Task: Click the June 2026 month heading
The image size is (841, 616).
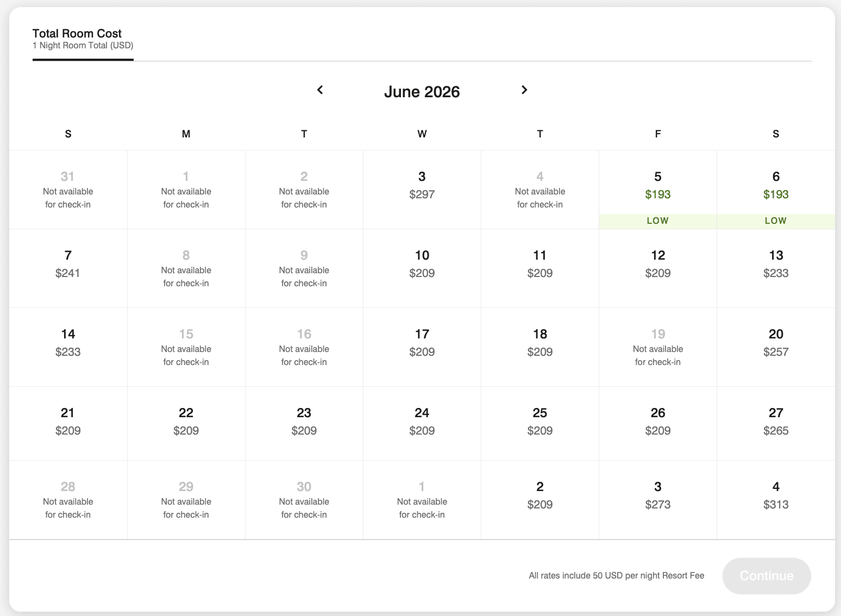Action: (422, 92)
